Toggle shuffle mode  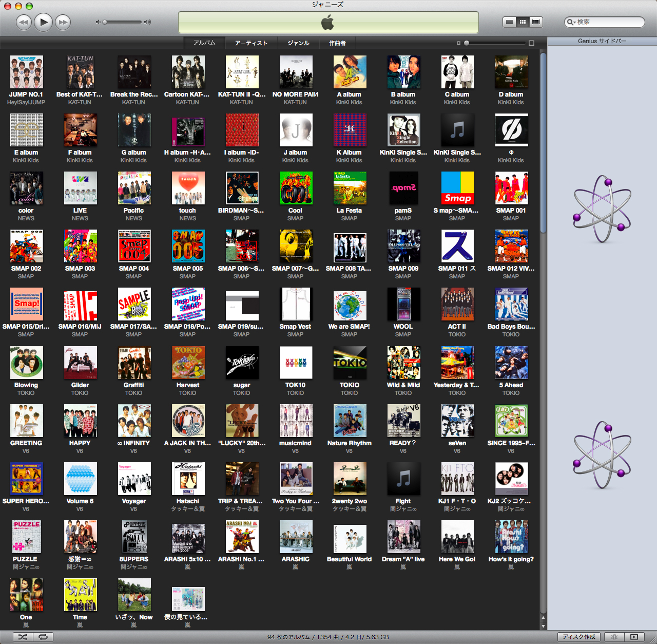pyautogui.click(x=23, y=637)
